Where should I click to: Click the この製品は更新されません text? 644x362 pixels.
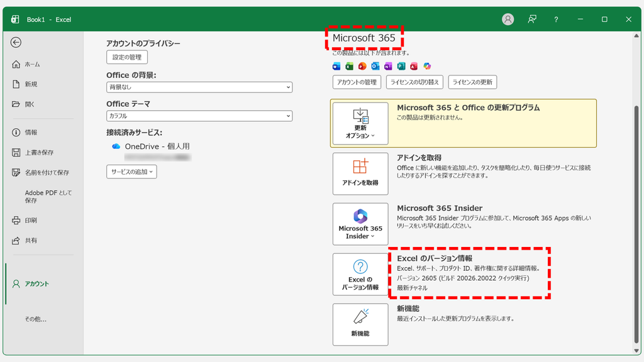click(x=430, y=118)
